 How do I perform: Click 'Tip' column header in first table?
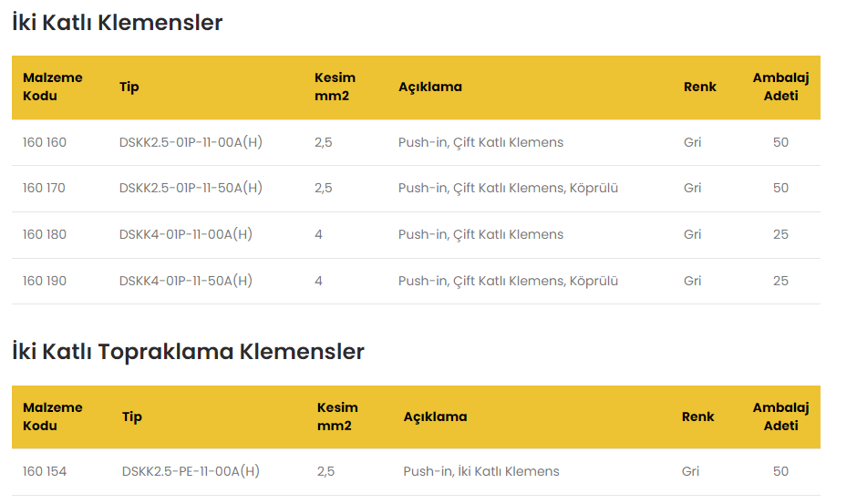129,87
